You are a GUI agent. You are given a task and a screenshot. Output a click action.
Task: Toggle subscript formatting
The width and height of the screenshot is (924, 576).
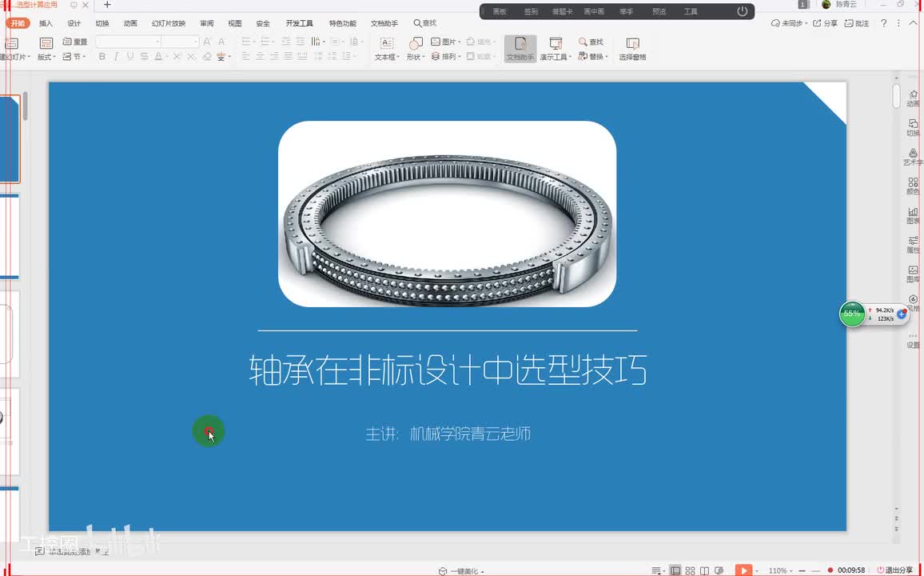191,57
